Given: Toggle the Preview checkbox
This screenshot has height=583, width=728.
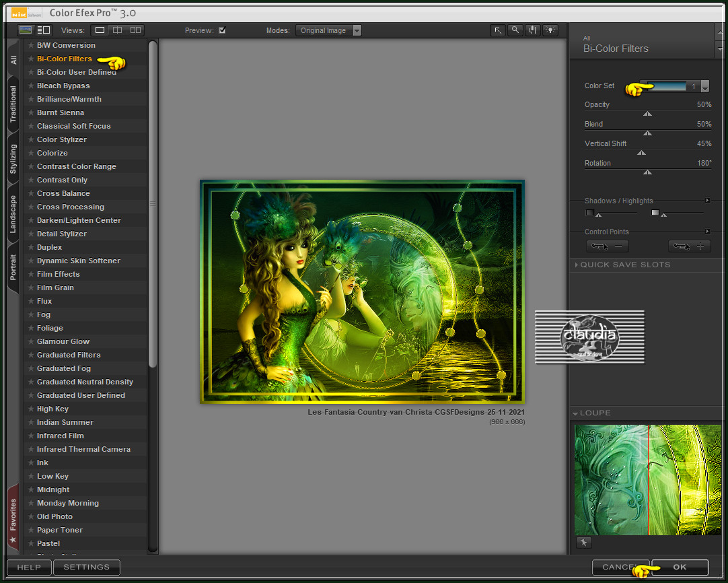Looking at the screenshot, I should point(222,30).
